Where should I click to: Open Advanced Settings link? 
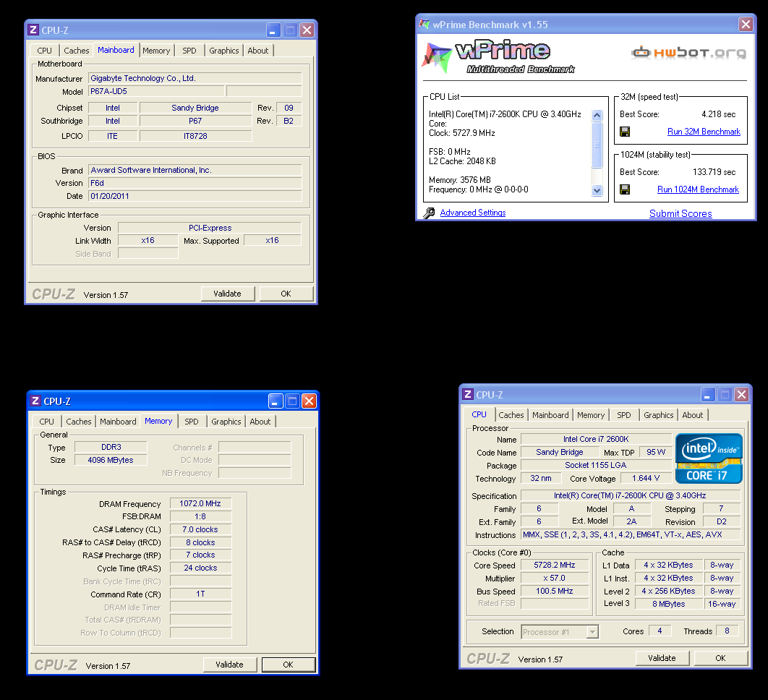coord(473,213)
